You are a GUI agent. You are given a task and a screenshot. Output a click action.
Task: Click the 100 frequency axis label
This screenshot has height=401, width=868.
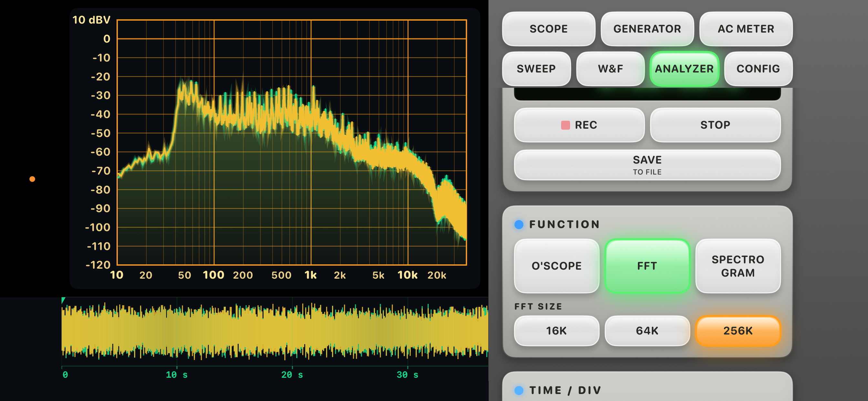[214, 275]
